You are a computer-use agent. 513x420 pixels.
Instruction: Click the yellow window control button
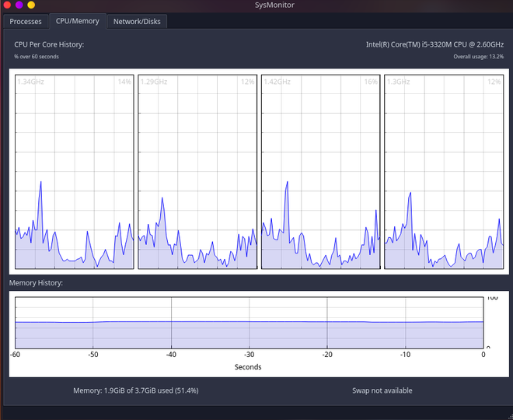tap(31, 5)
